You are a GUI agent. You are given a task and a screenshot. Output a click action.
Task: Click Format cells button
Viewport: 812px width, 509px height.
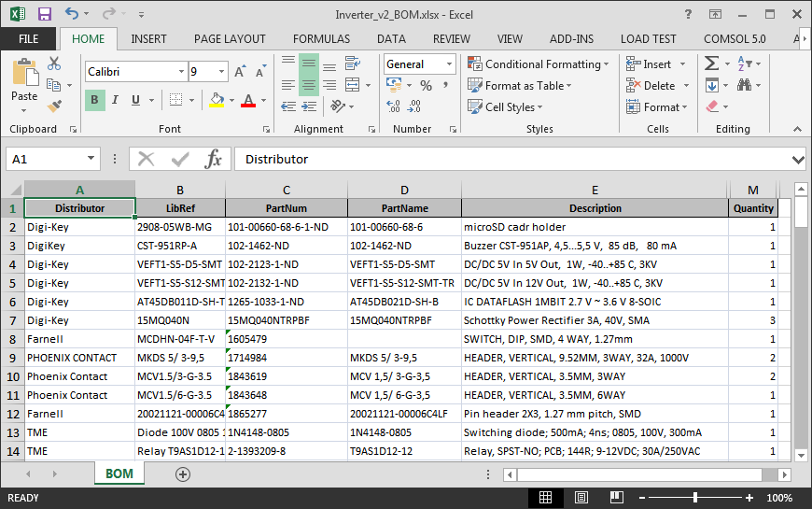657,106
